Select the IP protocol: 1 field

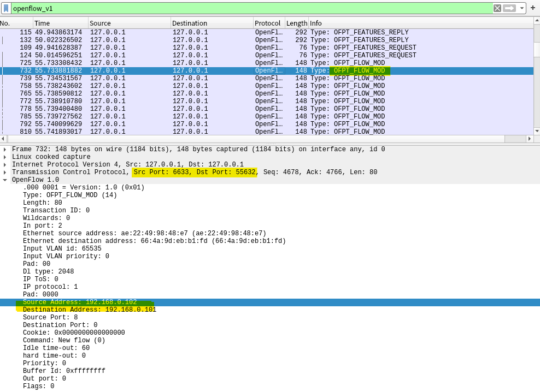(50, 287)
